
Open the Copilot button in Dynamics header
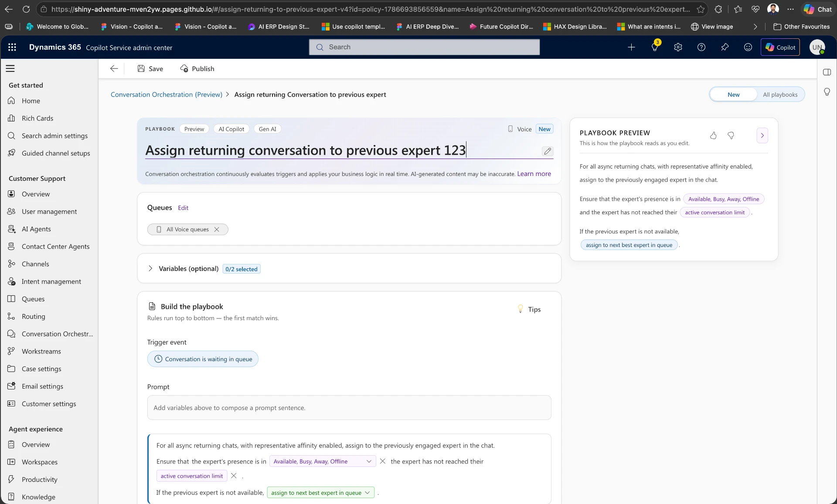click(x=780, y=47)
